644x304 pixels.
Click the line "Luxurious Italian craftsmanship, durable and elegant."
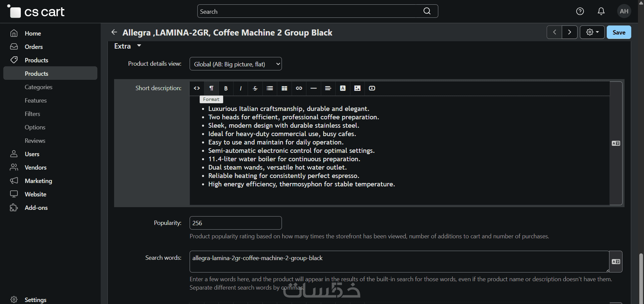(289, 109)
